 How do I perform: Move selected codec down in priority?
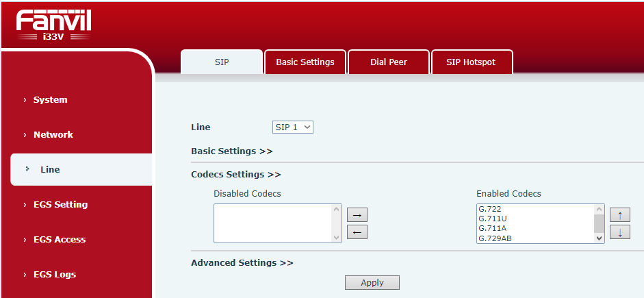(619, 232)
